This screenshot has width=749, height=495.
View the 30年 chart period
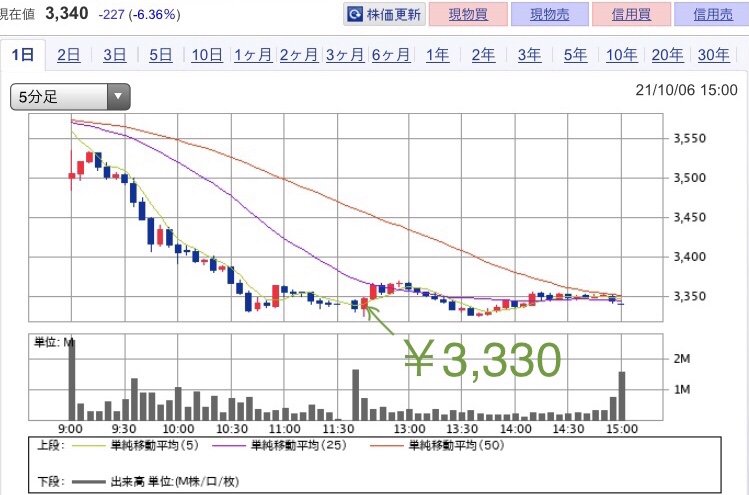pyautogui.click(x=713, y=55)
